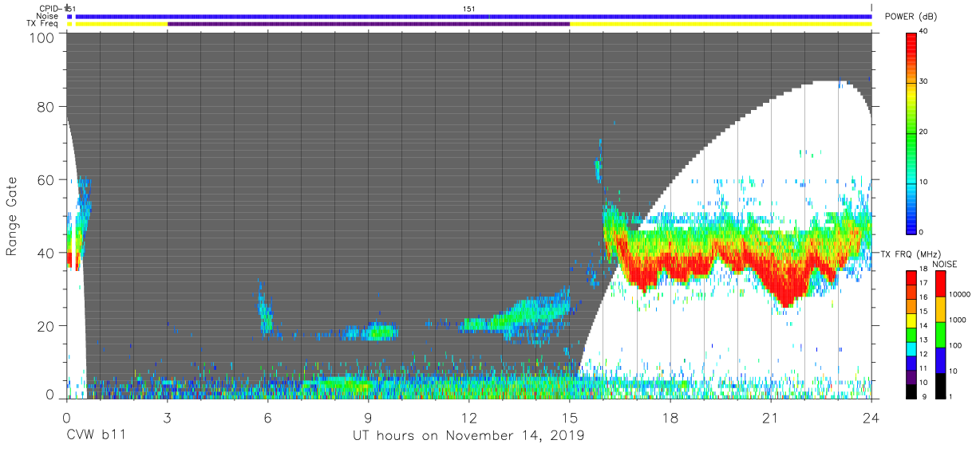Click the purple segment of the TX Freq bar
The width and height of the screenshot is (980, 452).
tap(369, 24)
